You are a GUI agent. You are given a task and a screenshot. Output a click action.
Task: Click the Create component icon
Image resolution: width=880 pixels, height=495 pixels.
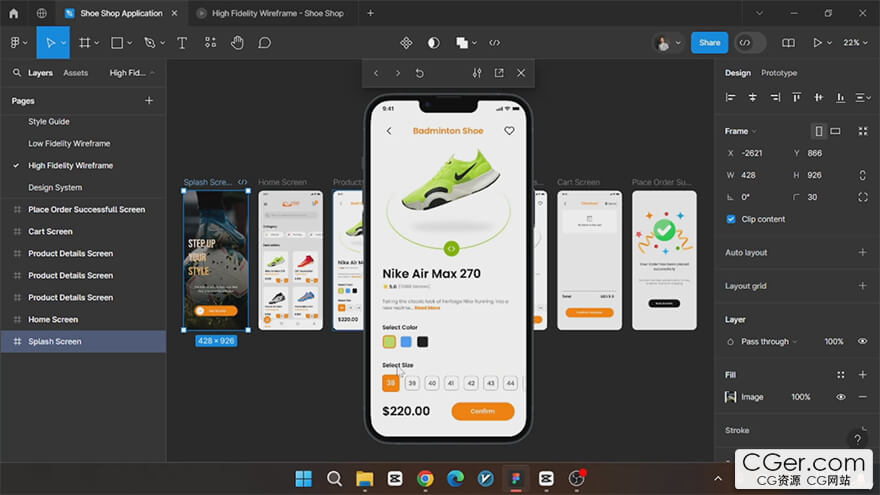coord(406,43)
